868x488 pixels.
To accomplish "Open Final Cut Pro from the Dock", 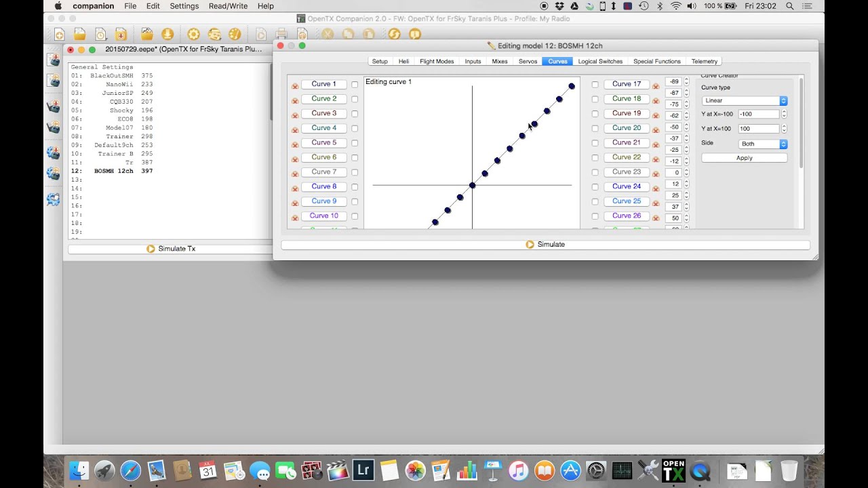I will (x=337, y=470).
